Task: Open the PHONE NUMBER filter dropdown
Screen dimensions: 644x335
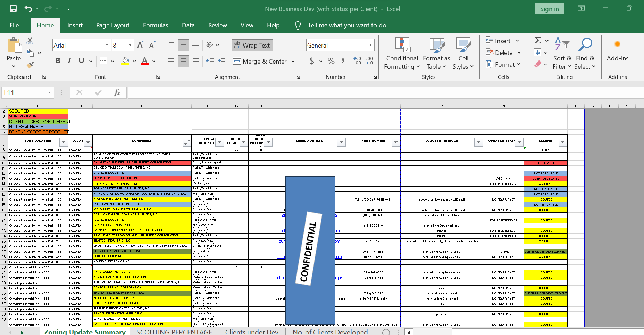Action: (396, 142)
